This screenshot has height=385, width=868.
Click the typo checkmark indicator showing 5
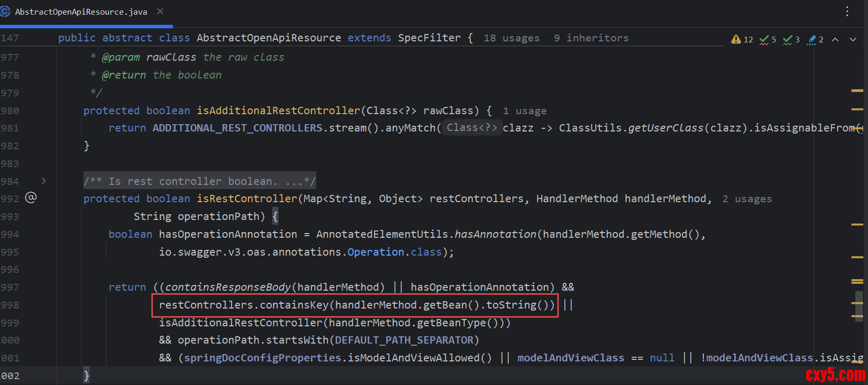tap(767, 39)
